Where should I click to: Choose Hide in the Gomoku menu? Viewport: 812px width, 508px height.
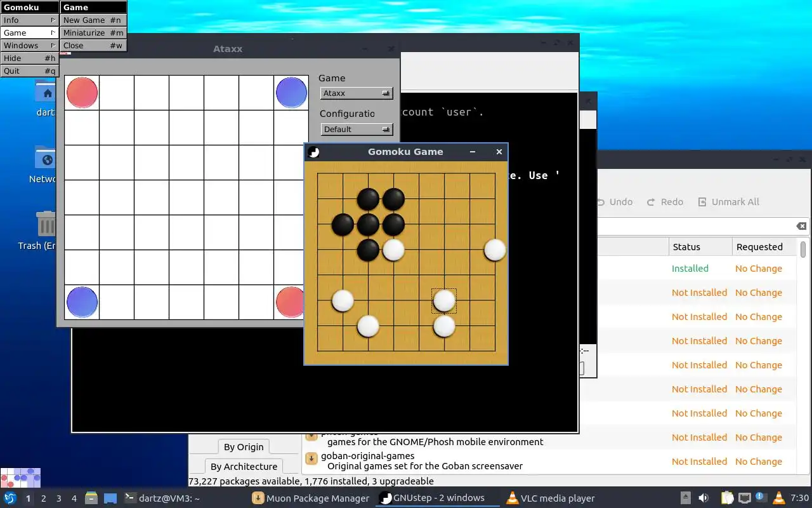[x=29, y=58]
